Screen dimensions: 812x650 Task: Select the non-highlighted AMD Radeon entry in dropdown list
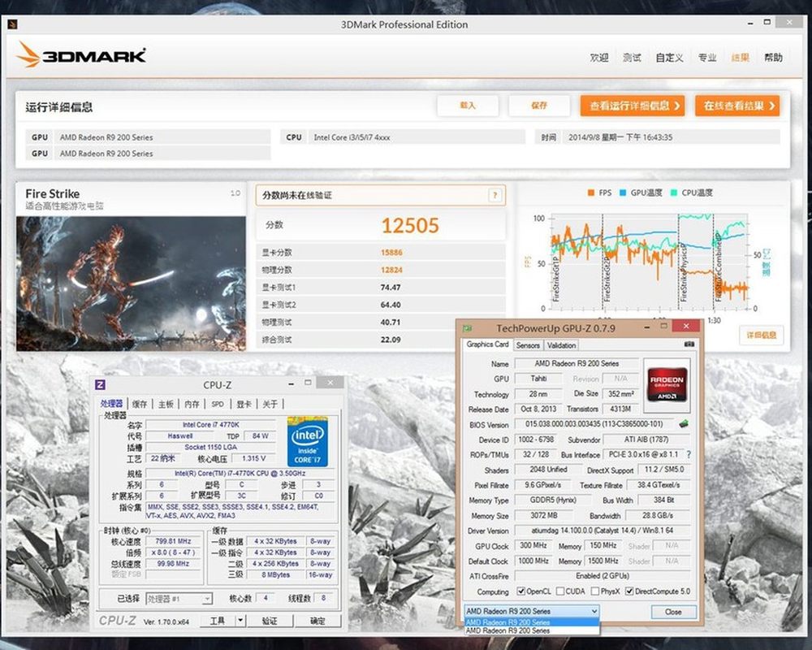(532, 630)
